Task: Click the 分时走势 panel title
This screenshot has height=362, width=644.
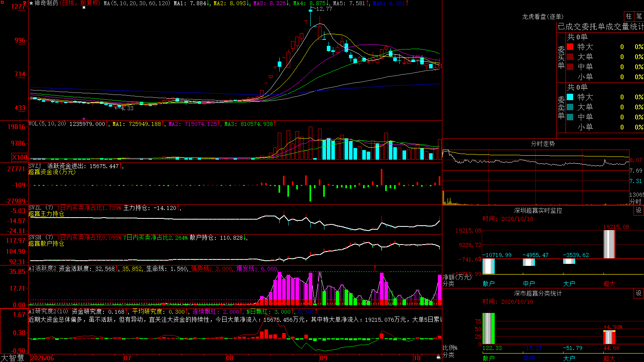Action: pos(543,144)
